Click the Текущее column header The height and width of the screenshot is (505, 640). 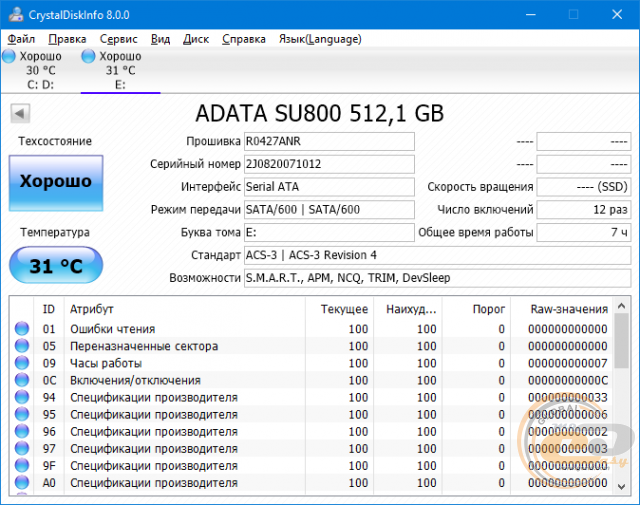pyautogui.click(x=339, y=309)
